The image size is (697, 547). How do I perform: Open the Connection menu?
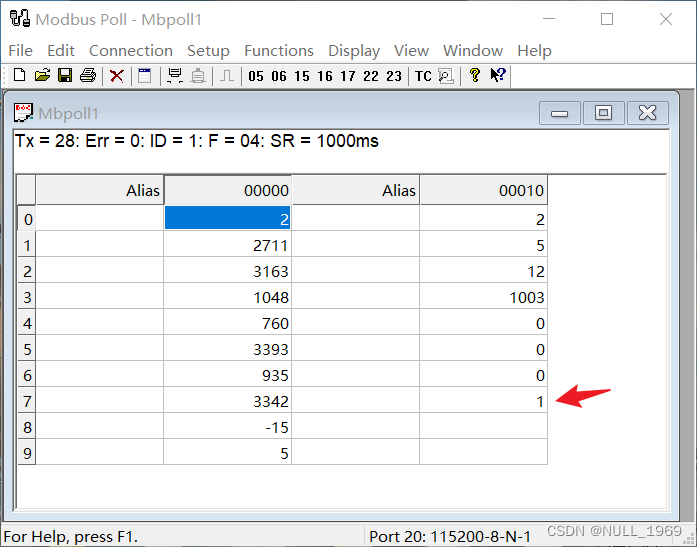click(x=131, y=51)
